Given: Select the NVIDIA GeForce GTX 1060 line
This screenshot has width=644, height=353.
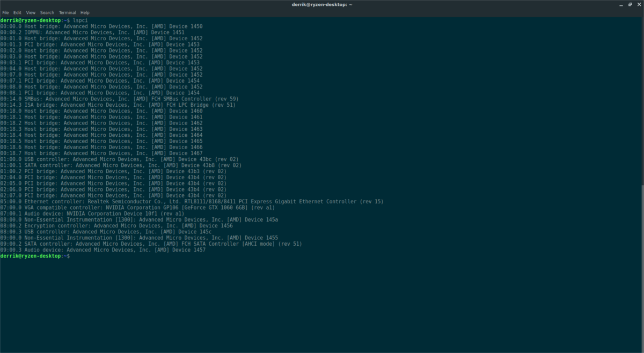Looking at the screenshot, I should (138, 208).
